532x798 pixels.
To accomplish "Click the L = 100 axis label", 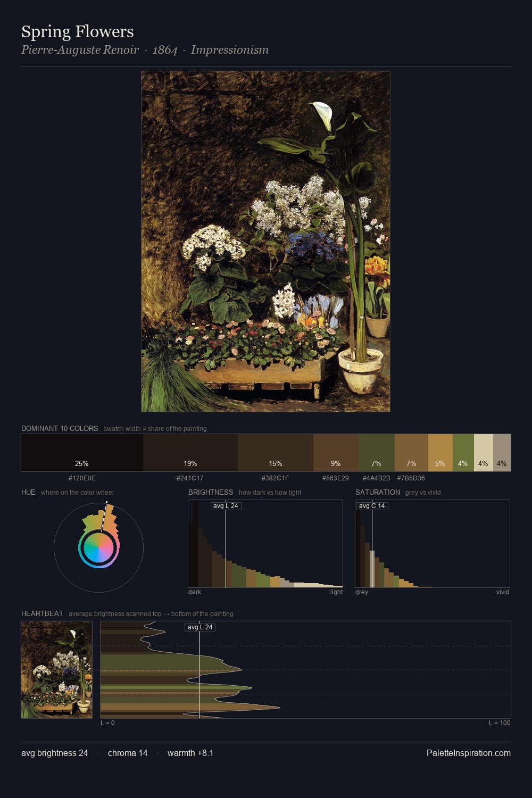I will pos(500,723).
